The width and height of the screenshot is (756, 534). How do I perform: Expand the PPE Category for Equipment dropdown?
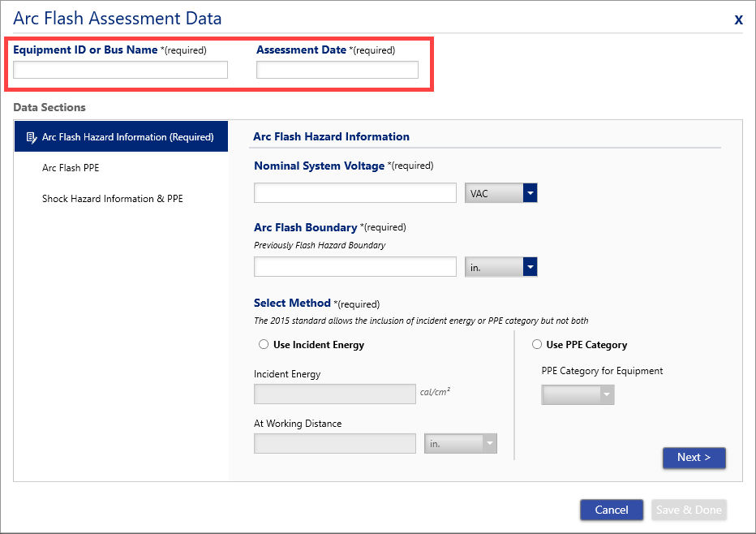[578, 394]
